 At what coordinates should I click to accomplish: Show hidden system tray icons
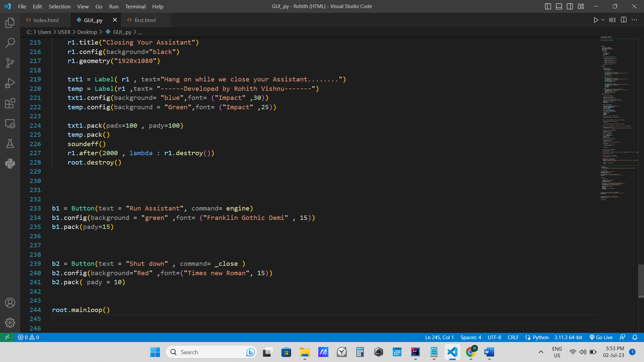click(541, 352)
